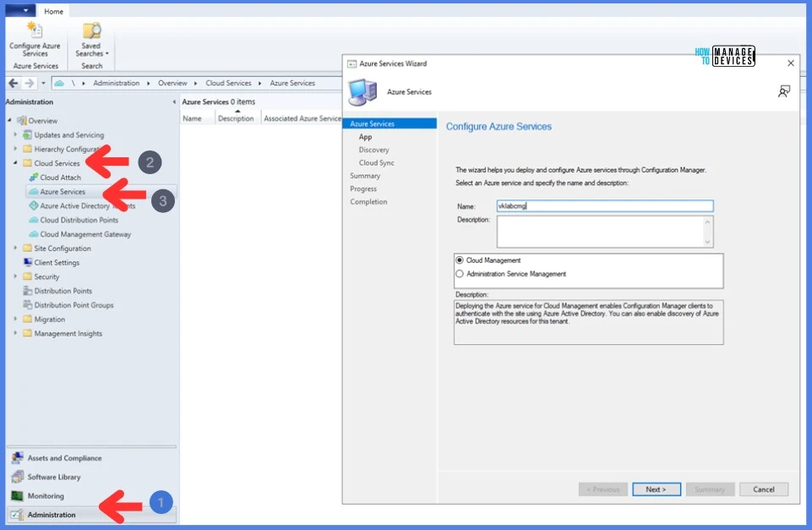Click the description box scroll down arrow
Screen dimensions: 812x530
(707, 242)
